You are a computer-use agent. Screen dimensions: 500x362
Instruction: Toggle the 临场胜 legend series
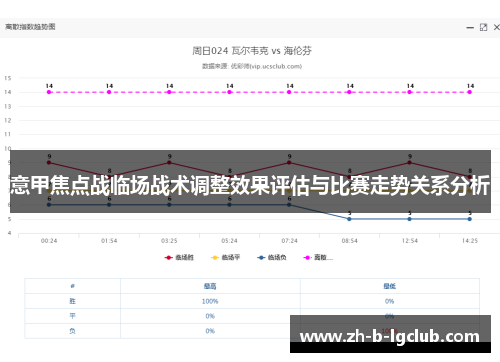[179, 257]
